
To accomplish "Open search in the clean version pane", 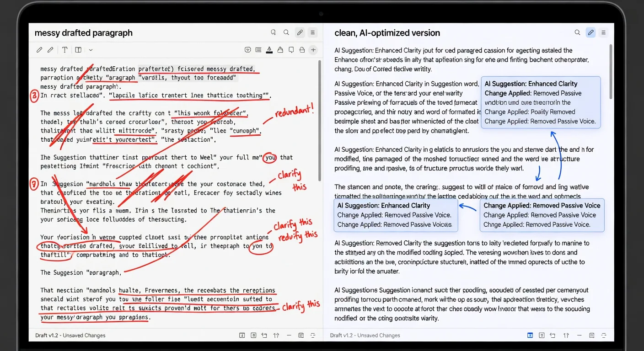I will point(577,32).
